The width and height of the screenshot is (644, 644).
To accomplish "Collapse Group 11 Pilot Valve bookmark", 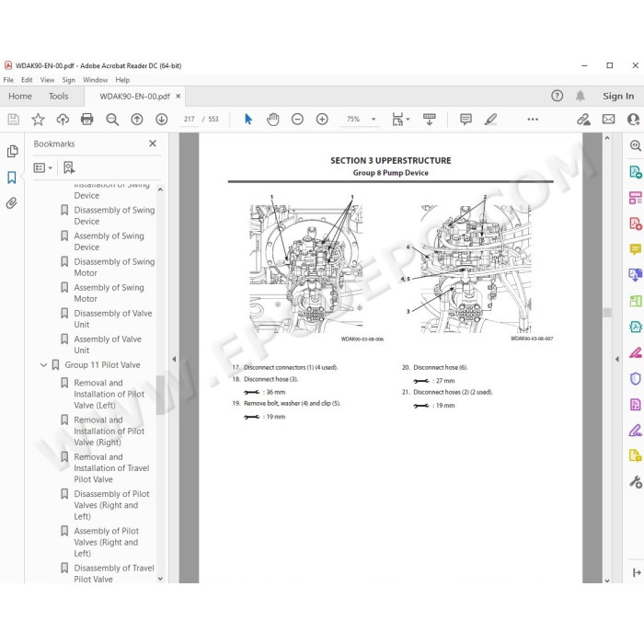I will point(43,365).
